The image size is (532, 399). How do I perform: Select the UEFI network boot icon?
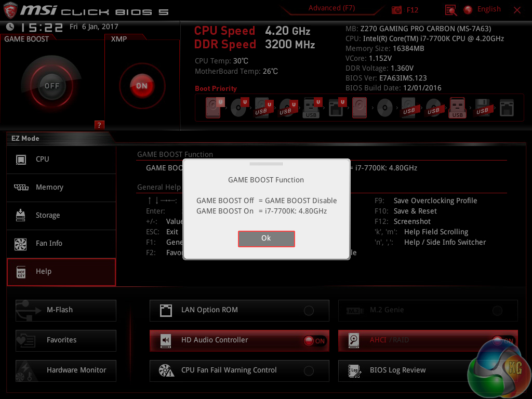pos(337,108)
